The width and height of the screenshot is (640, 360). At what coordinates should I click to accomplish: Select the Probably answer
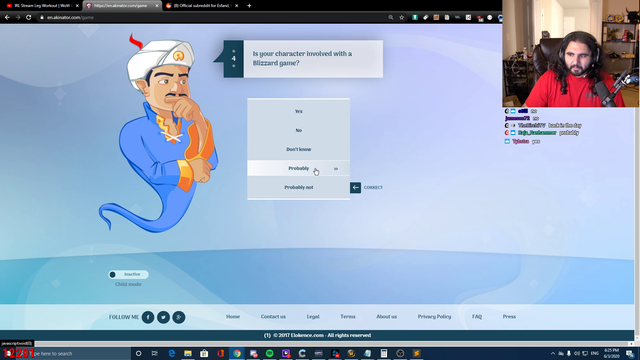click(298, 168)
